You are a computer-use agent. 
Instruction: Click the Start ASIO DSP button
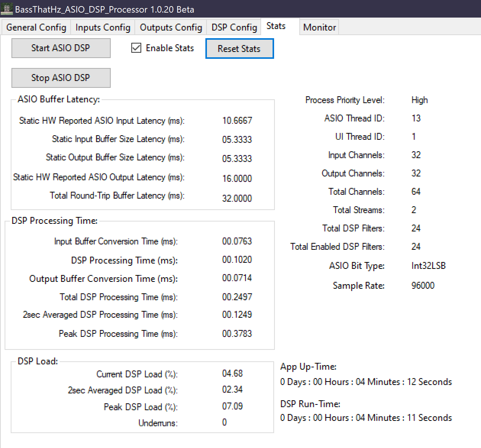(61, 48)
